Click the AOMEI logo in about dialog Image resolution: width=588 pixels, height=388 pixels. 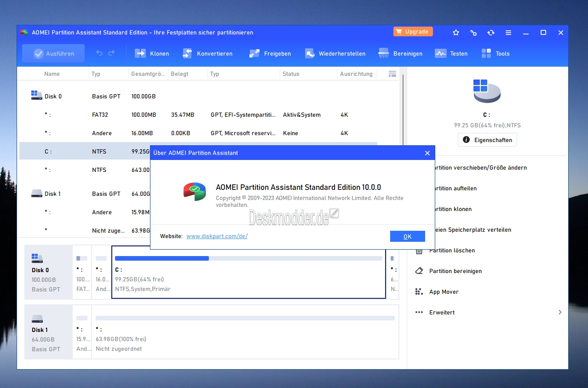(195, 191)
